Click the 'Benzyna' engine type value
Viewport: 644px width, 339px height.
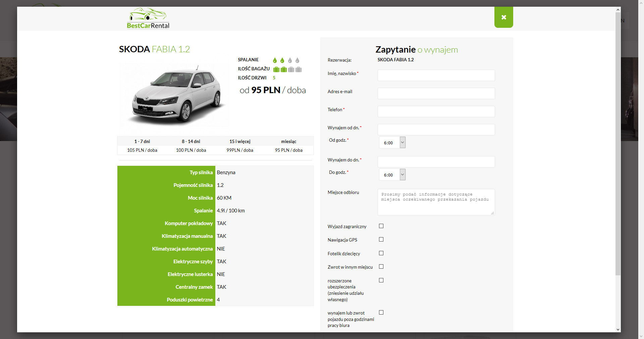pyautogui.click(x=226, y=173)
